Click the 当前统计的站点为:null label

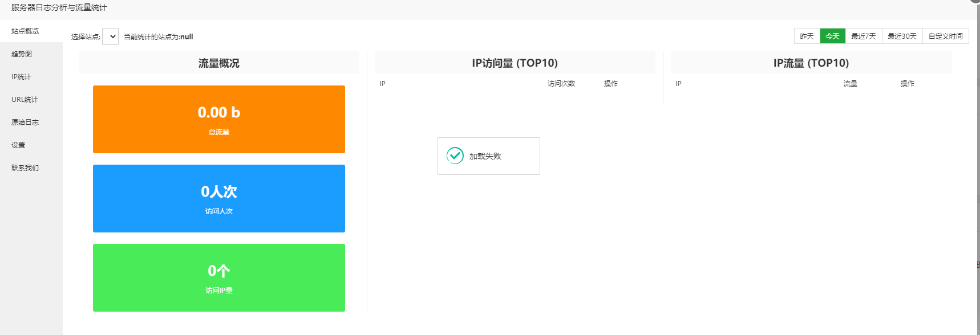pyautogui.click(x=159, y=36)
